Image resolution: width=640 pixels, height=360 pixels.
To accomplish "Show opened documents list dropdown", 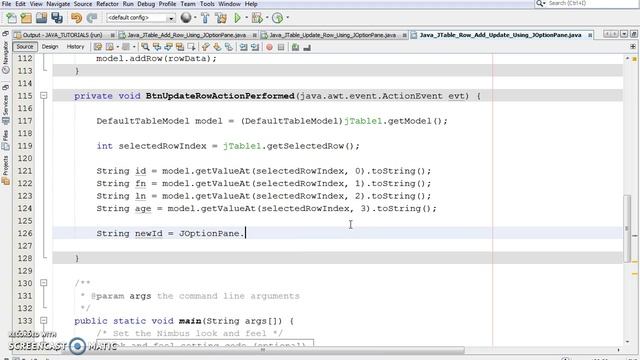I will pos(624,34).
